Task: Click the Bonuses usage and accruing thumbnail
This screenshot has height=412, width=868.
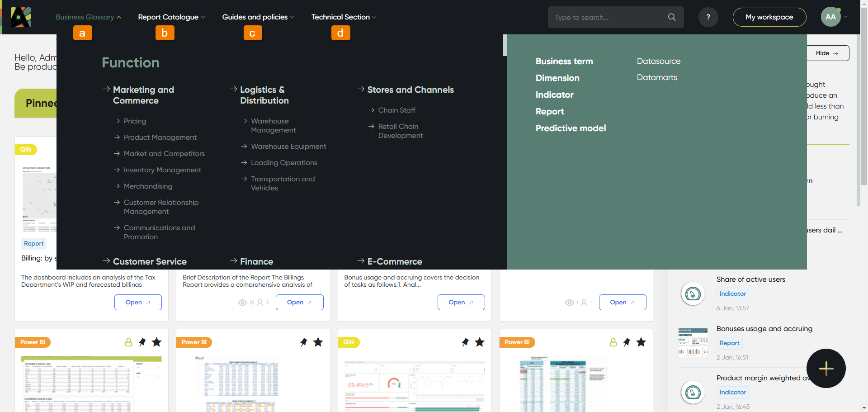Action: [x=693, y=343]
